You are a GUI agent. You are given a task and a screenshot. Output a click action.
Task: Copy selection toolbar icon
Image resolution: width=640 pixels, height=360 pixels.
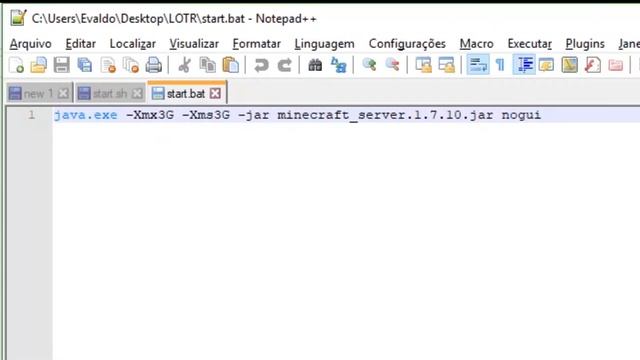208,65
